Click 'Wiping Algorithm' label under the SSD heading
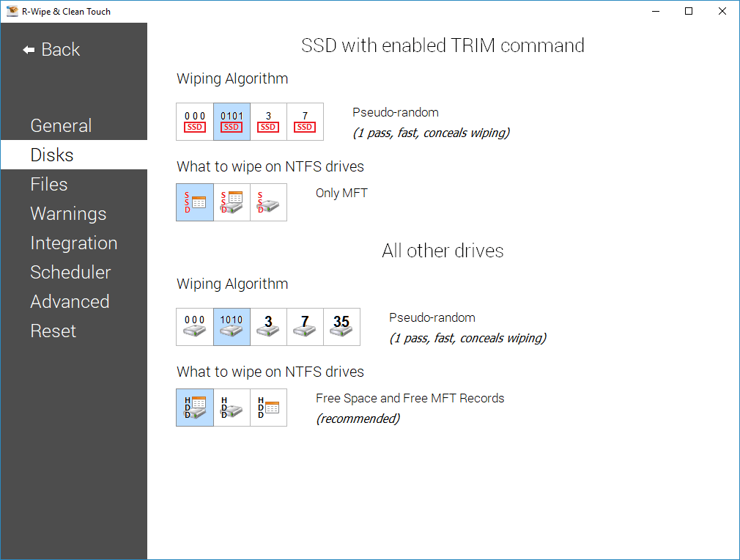 click(232, 79)
